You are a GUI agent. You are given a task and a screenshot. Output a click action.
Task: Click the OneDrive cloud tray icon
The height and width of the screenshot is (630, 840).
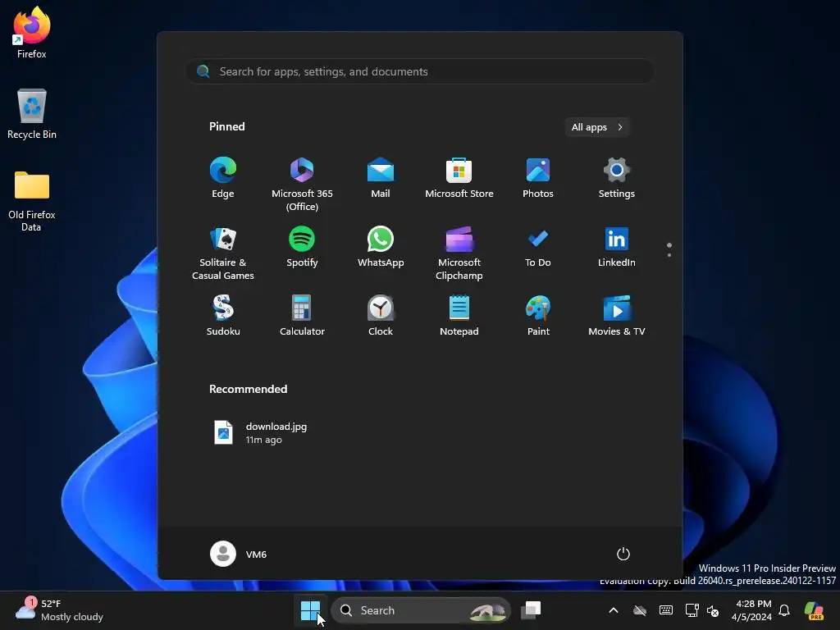pos(640,610)
